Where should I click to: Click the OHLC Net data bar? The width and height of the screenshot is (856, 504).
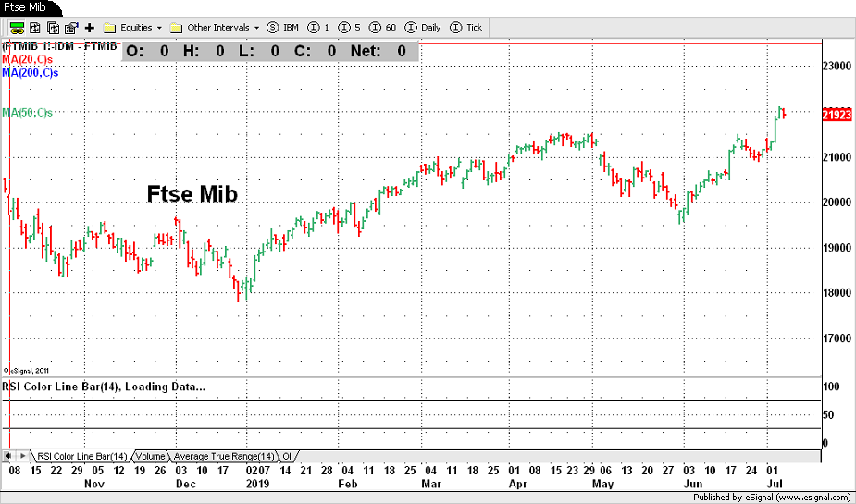(269, 51)
